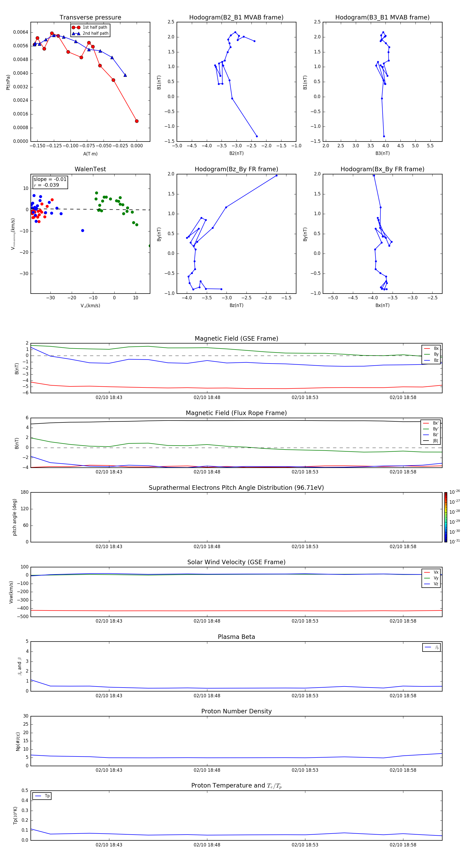Select the red Bx entry in GSE Frame legend
The width and height of the screenshot is (473, 868).
click(x=431, y=349)
